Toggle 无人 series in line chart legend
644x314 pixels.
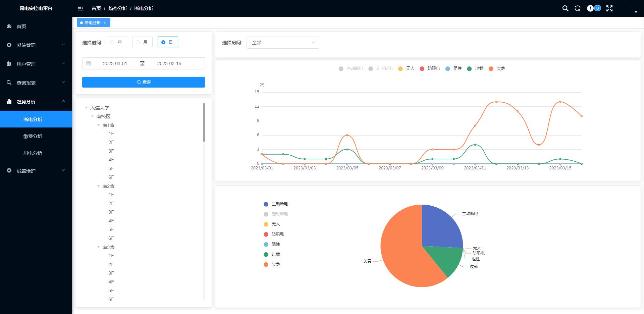406,68
